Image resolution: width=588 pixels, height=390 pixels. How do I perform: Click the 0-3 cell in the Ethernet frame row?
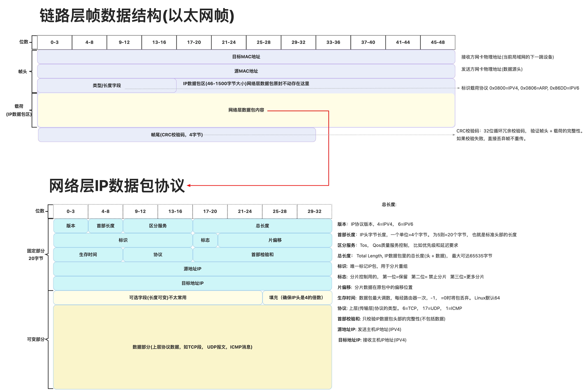54,42
